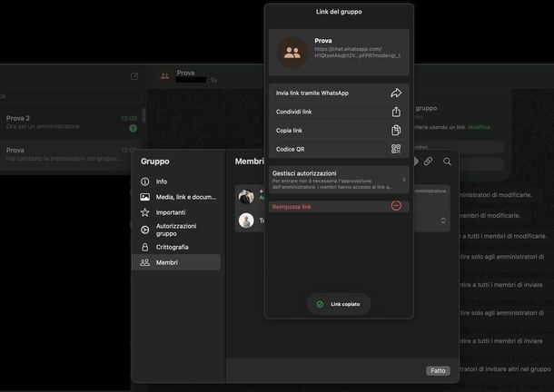Open Autorizzazioni gruppo section

(176, 230)
